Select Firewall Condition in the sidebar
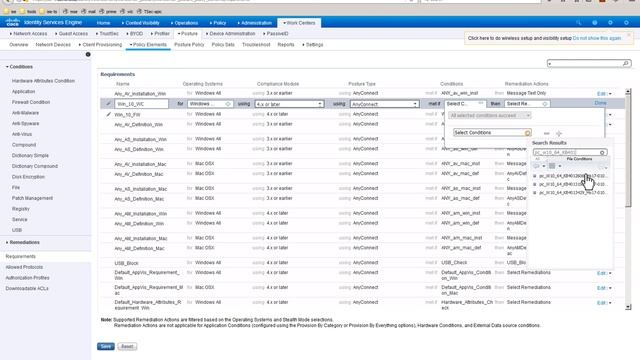The image size is (640, 360). pos(31,102)
